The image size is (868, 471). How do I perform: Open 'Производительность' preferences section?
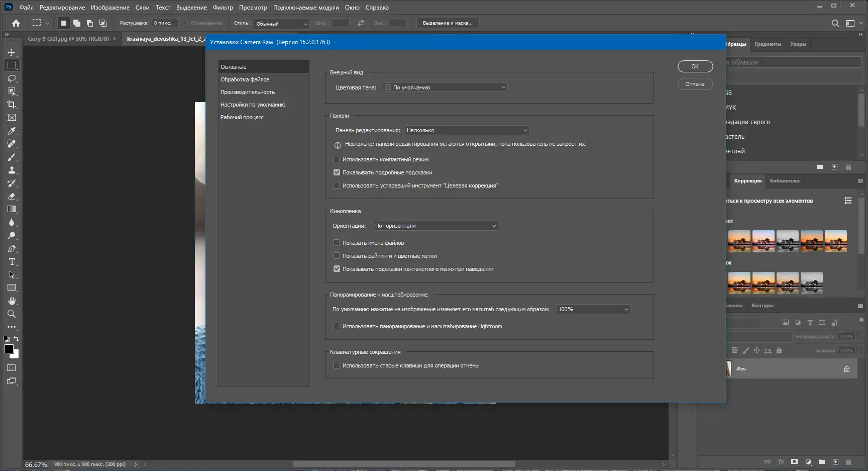[x=264, y=92]
